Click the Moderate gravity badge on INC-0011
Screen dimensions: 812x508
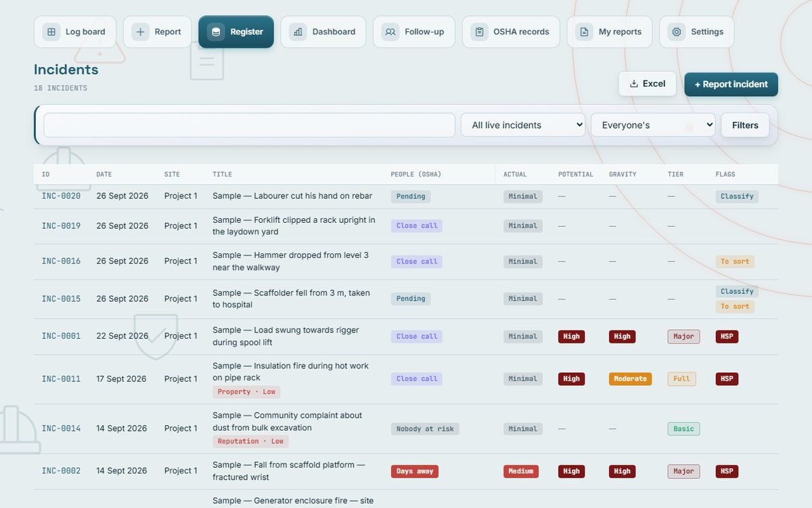631,379
